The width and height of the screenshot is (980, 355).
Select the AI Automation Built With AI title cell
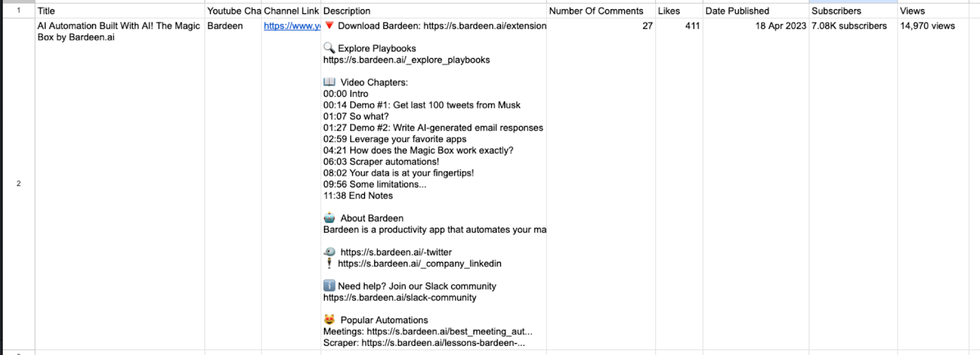(x=120, y=184)
